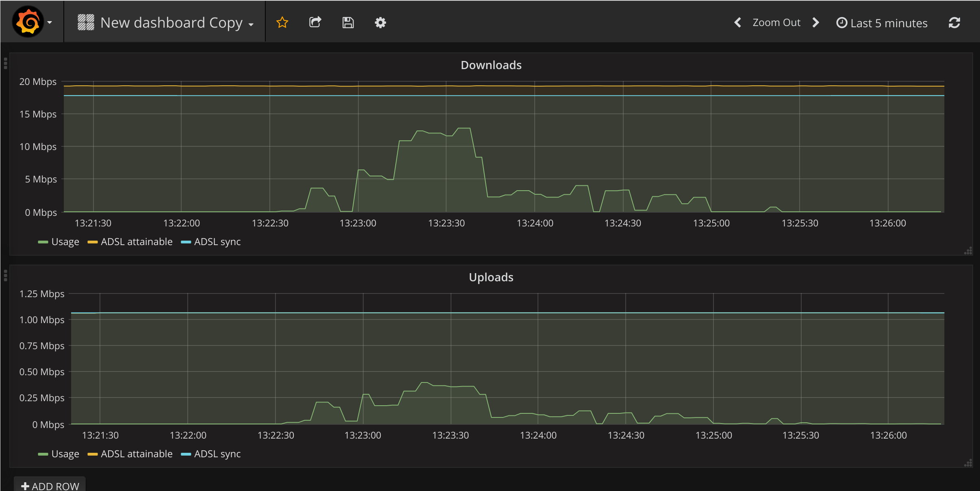The height and width of the screenshot is (491, 980).
Task: Click the Zoom Out button
Action: (776, 22)
